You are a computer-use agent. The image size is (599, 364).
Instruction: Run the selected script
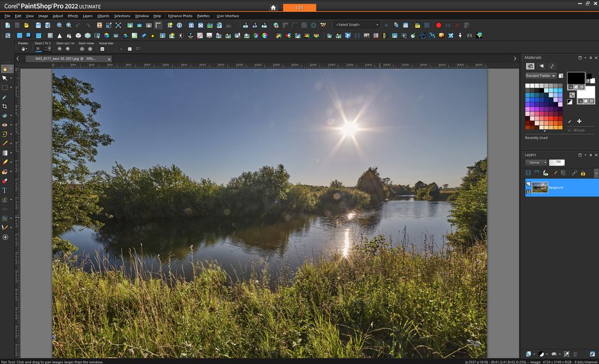(x=387, y=25)
